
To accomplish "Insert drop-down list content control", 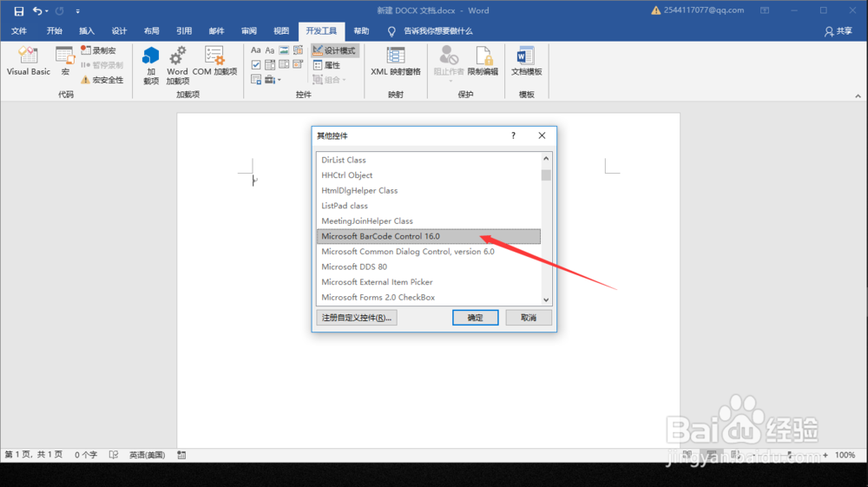I will point(284,65).
